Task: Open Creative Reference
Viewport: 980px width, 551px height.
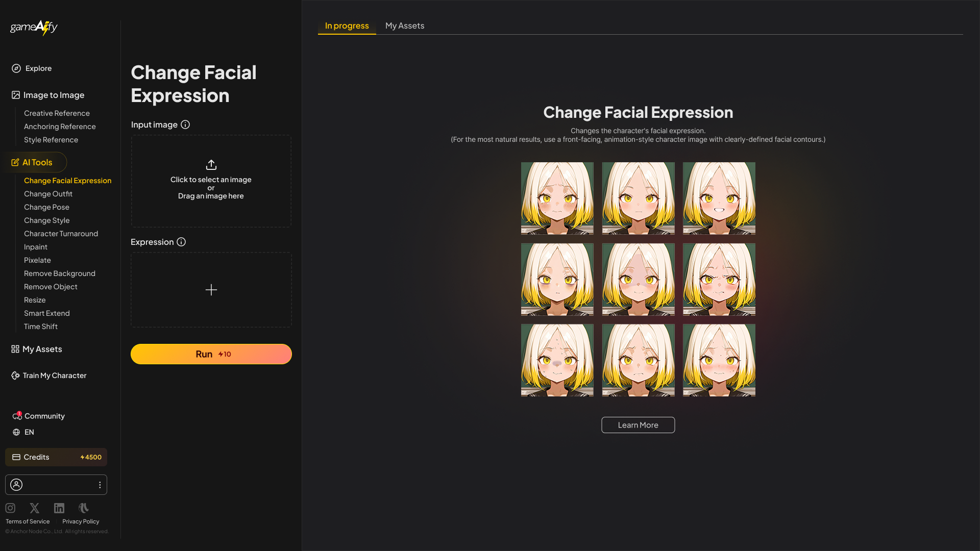Action: coord(57,113)
